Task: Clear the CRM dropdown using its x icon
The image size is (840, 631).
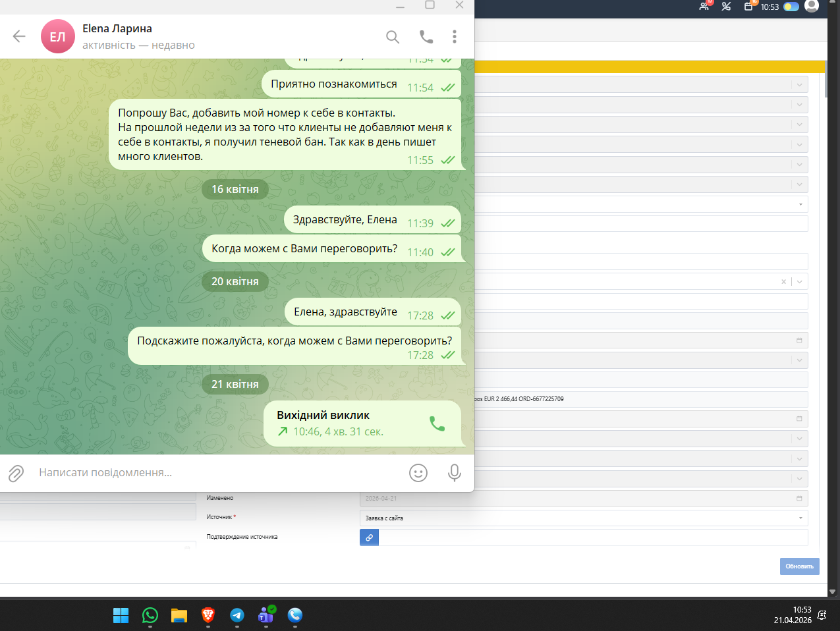Action: pos(783,281)
